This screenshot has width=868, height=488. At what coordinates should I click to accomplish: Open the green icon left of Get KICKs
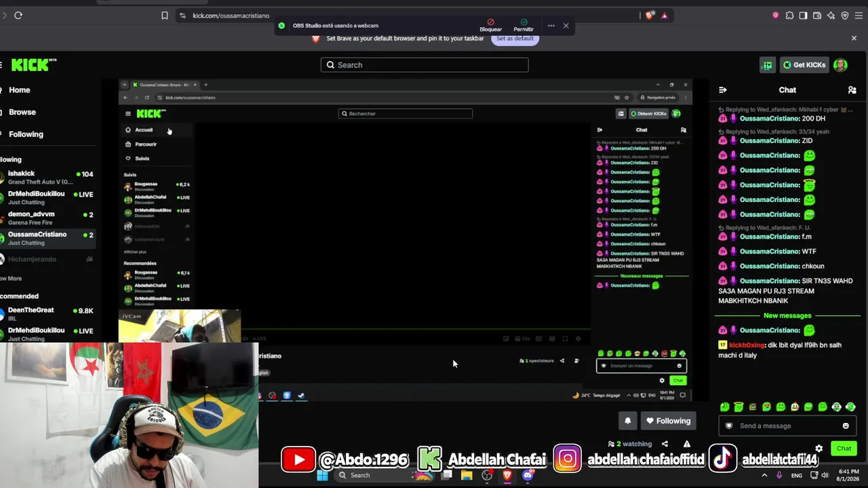(x=767, y=65)
